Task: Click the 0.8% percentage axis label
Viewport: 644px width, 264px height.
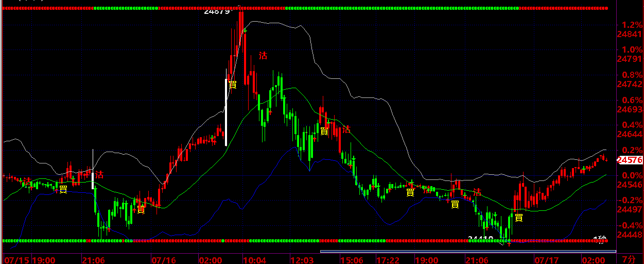Action: point(632,75)
